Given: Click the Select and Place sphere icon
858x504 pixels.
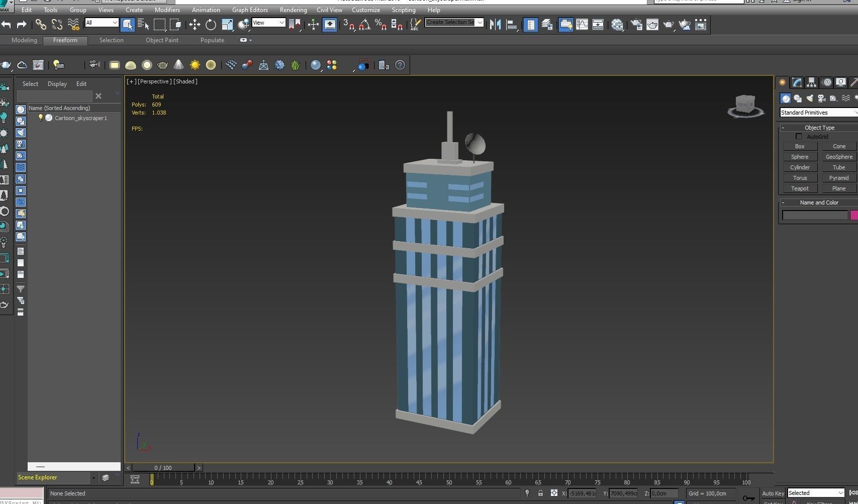Looking at the screenshot, I should [x=244, y=24].
